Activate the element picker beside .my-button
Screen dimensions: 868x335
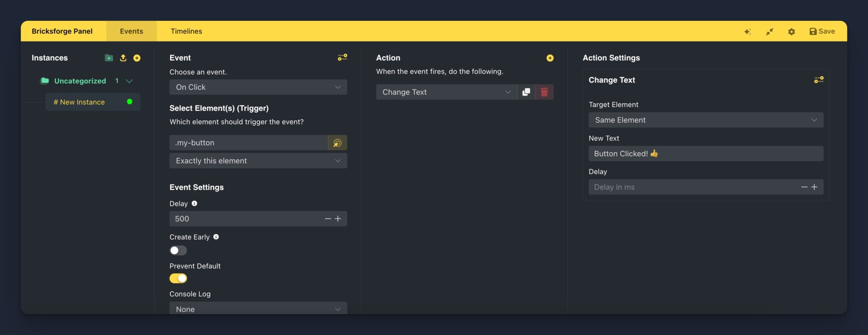point(337,143)
